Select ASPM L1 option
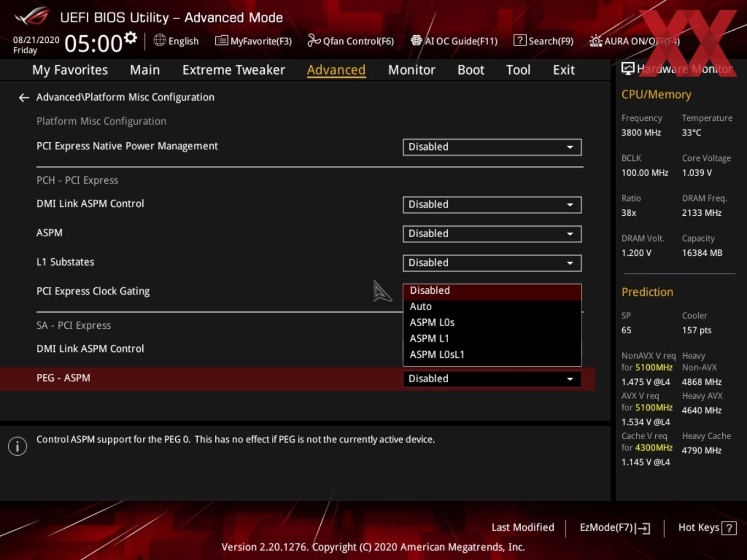Image resolution: width=747 pixels, height=560 pixels. (x=492, y=339)
